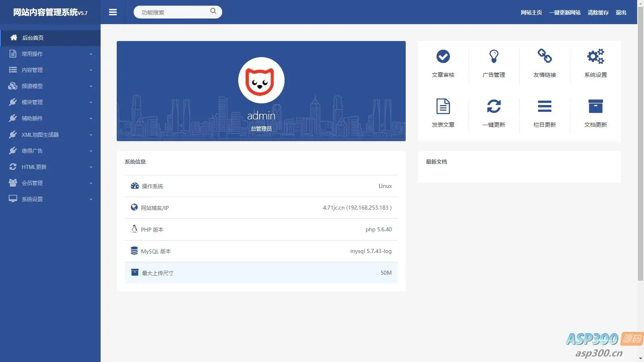The width and height of the screenshot is (644, 362).
Task: Click the page vertical scrollbar thumb
Action: tap(640, 143)
